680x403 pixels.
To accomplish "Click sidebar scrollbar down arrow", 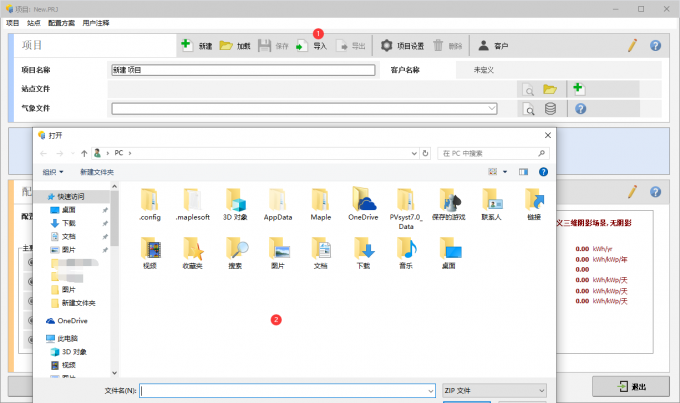I will click(x=114, y=372).
